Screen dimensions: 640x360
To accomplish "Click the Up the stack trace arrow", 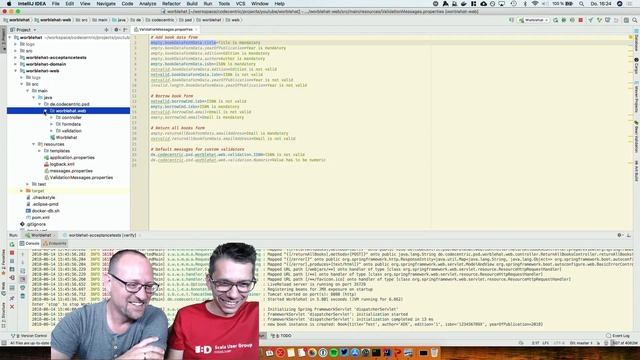I will [x=23, y=253].
